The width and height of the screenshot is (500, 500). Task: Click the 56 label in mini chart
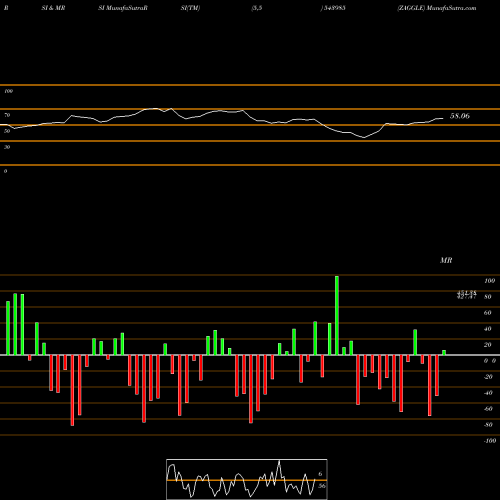pos(322,486)
